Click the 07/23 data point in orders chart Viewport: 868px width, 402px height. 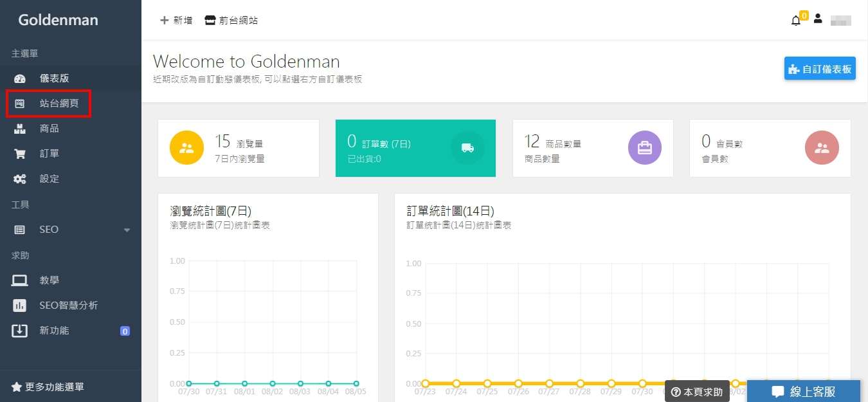pyautogui.click(x=425, y=383)
